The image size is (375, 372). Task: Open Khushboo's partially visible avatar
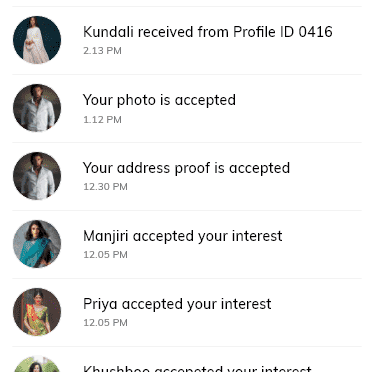37,364
